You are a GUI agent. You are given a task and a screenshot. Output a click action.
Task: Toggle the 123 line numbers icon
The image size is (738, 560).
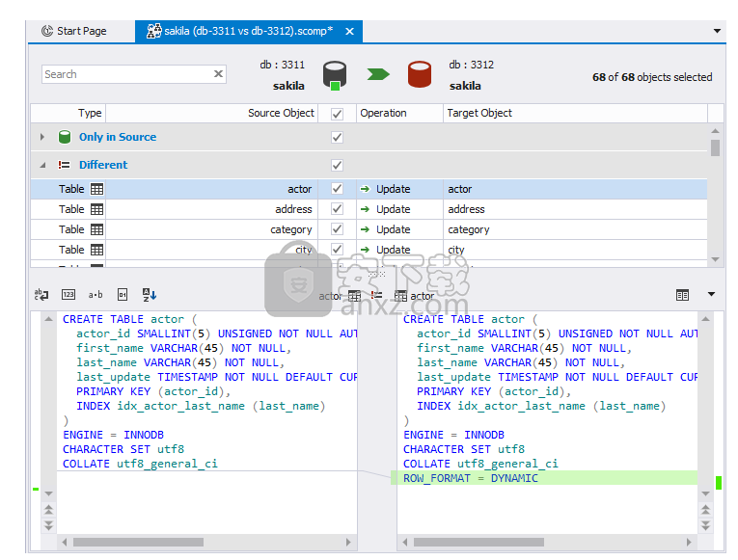coord(68,295)
